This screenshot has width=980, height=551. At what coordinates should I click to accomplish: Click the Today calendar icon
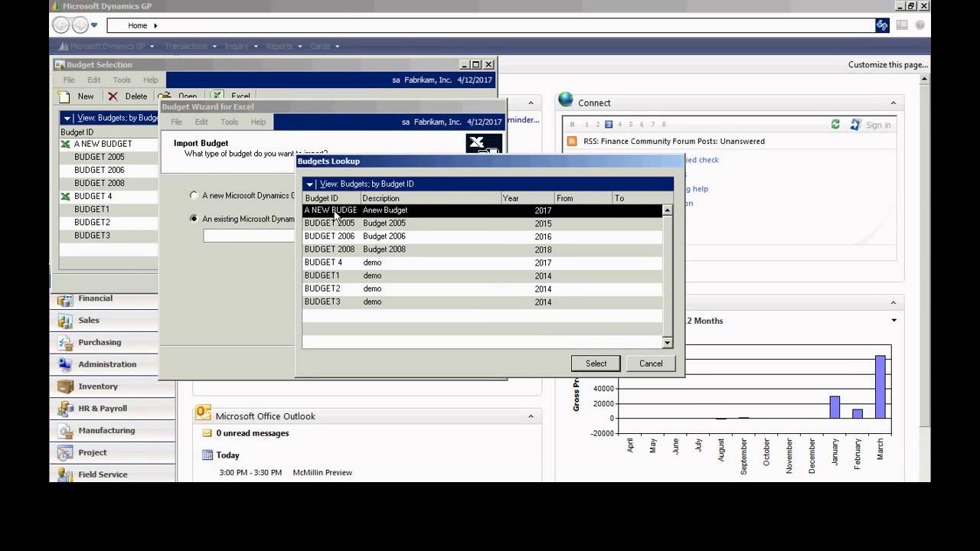point(207,455)
